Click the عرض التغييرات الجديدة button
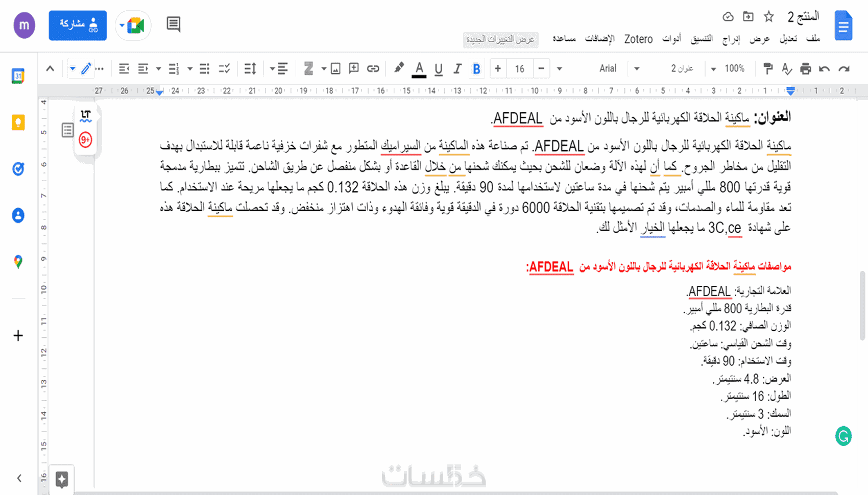This screenshot has width=868, height=495. [x=500, y=39]
